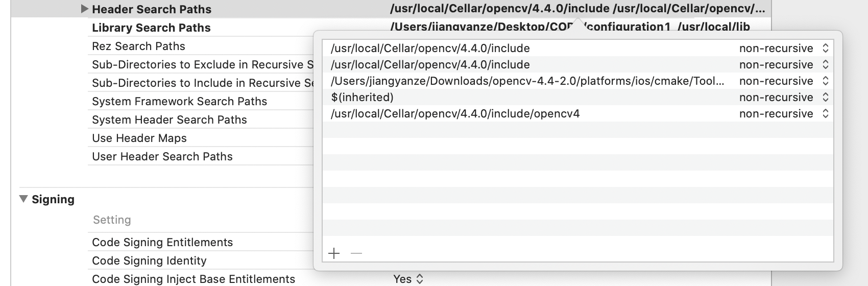
Task: Add a new header search path entry
Action: [x=334, y=253]
